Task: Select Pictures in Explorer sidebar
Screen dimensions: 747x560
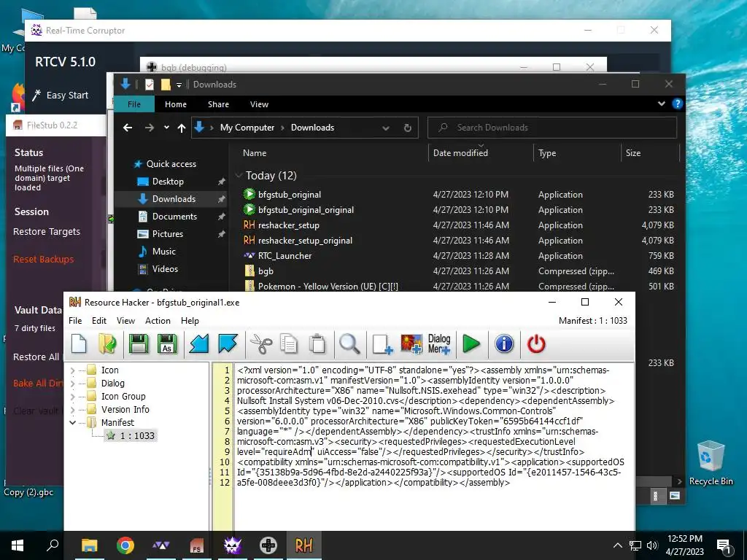Action: click(167, 234)
